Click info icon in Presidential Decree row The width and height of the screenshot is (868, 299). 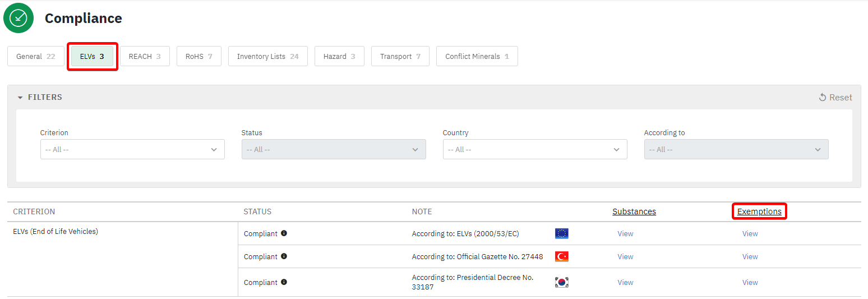[284, 282]
